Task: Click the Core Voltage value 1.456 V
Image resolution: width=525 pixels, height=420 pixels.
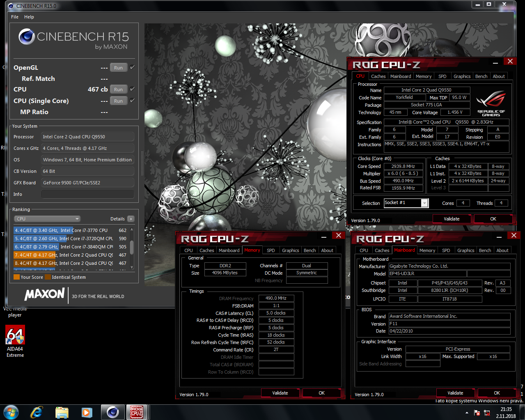Action: click(455, 112)
